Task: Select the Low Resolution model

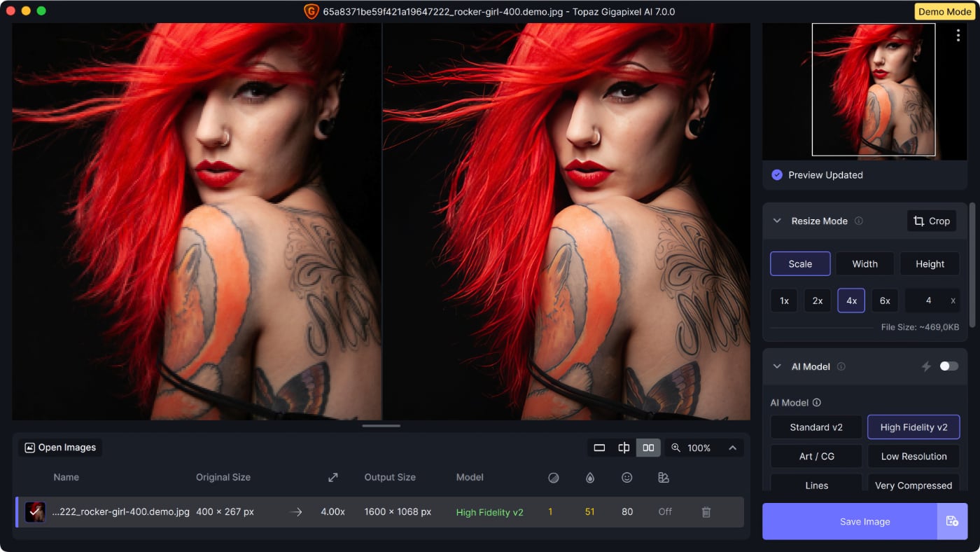Action: [913, 456]
